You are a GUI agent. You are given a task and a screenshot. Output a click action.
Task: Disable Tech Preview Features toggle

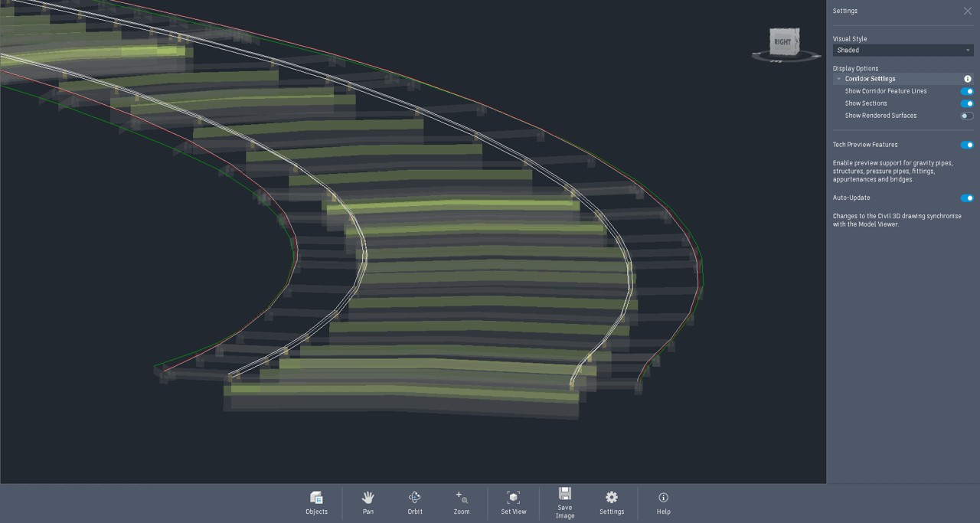coord(967,145)
